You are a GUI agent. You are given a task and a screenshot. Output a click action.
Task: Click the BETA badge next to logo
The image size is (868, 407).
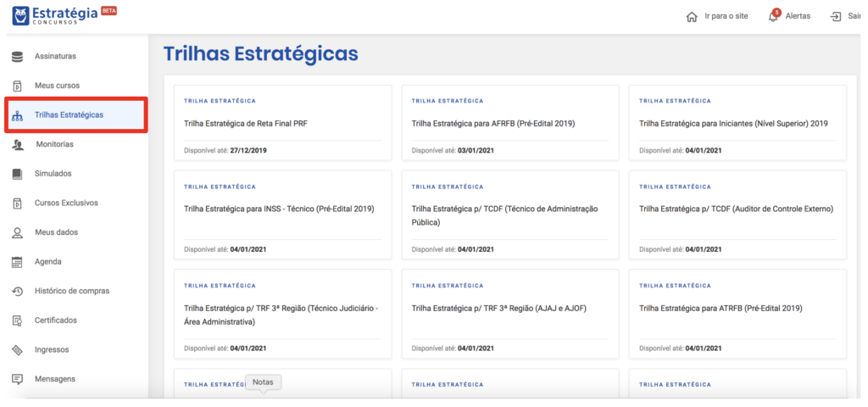click(x=109, y=10)
